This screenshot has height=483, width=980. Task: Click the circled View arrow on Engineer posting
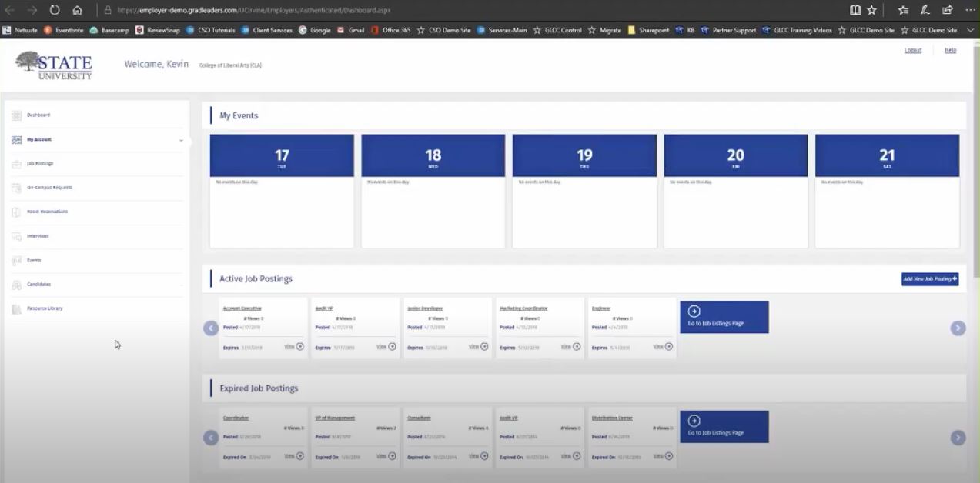click(x=668, y=347)
